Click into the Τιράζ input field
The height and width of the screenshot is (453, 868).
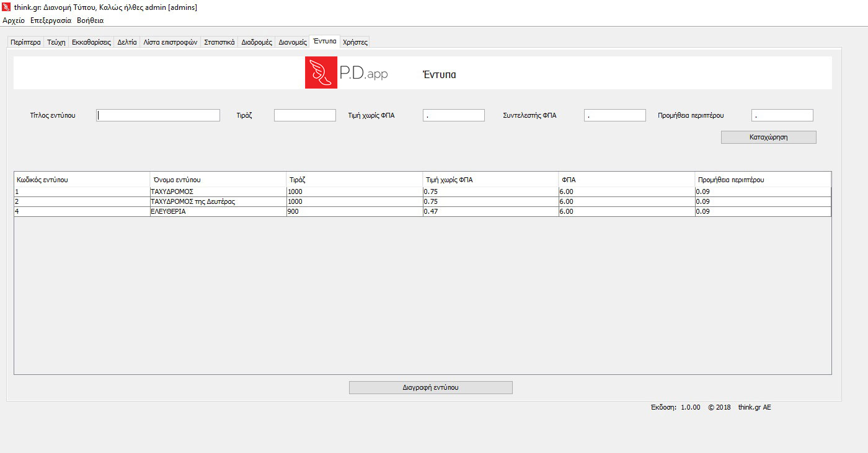pos(304,115)
